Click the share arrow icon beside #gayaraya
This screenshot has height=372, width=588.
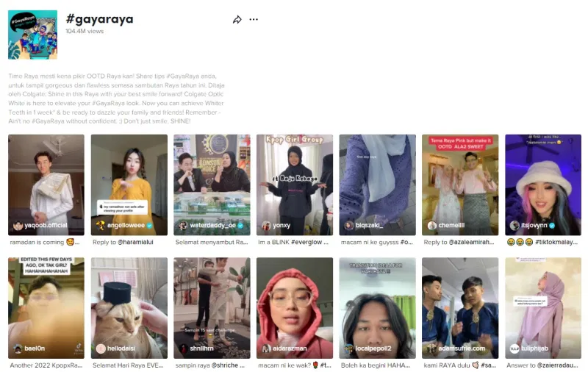pos(237,20)
